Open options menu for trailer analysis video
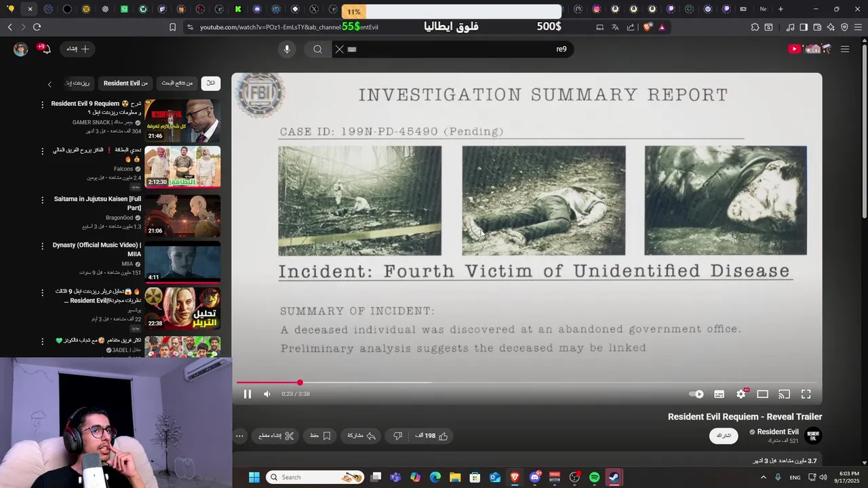The width and height of the screenshot is (868, 488). tap(42, 292)
